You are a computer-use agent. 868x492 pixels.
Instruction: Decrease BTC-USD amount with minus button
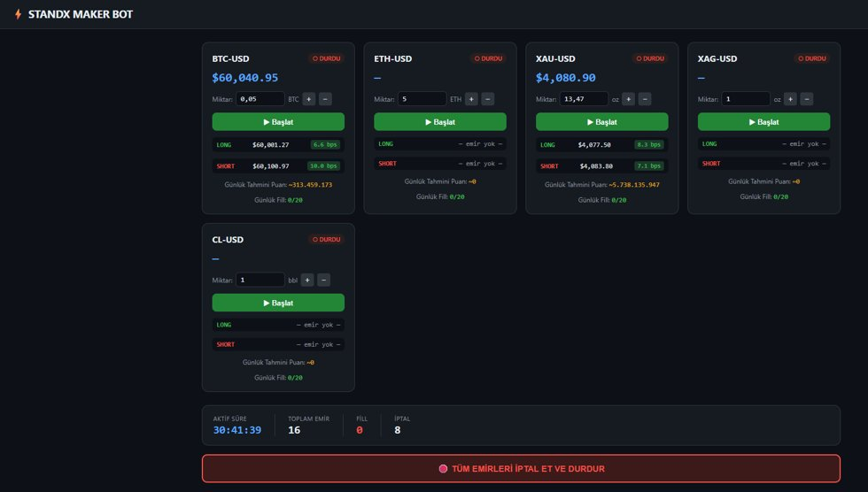point(326,99)
